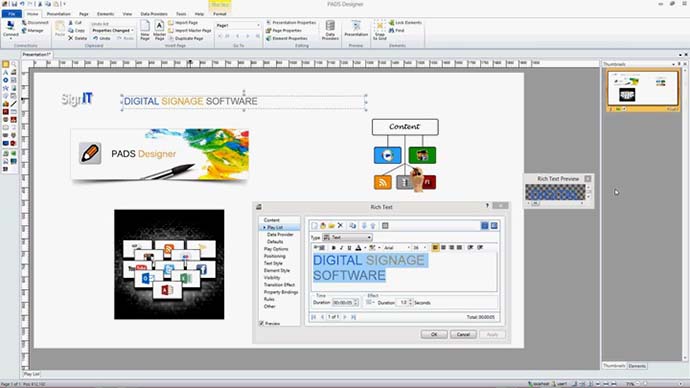Click the Master Page icon
Image resolution: width=690 pixels, height=388 pixels.
[159, 30]
